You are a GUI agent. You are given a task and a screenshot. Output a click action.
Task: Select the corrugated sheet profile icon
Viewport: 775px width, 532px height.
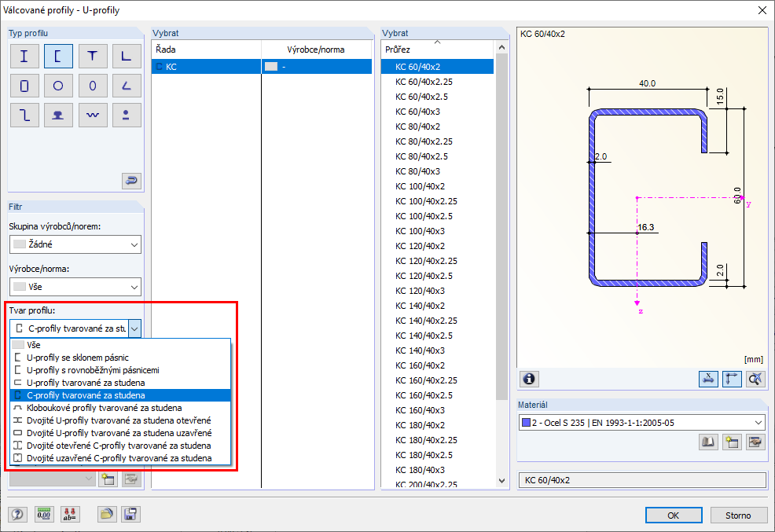pyautogui.click(x=93, y=115)
